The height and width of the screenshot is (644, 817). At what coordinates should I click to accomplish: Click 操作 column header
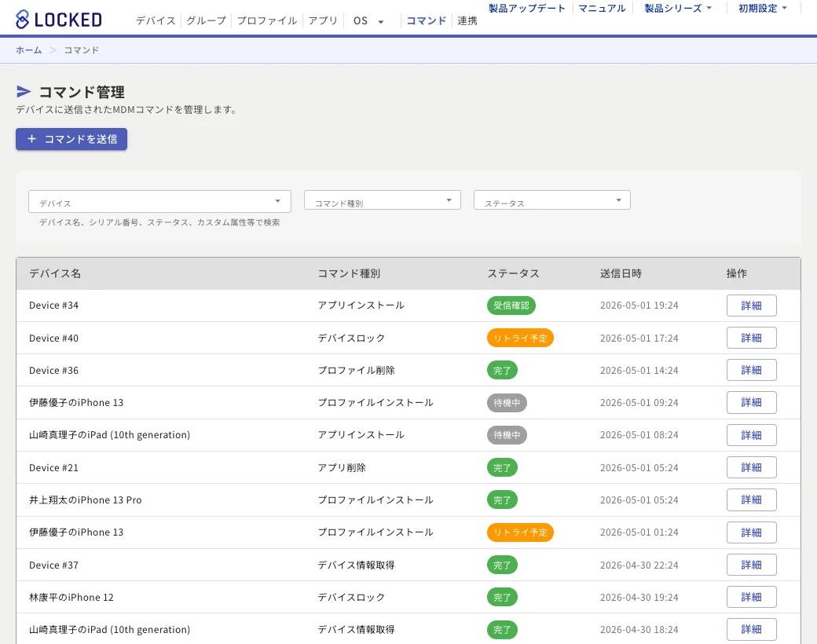pyautogui.click(x=737, y=273)
